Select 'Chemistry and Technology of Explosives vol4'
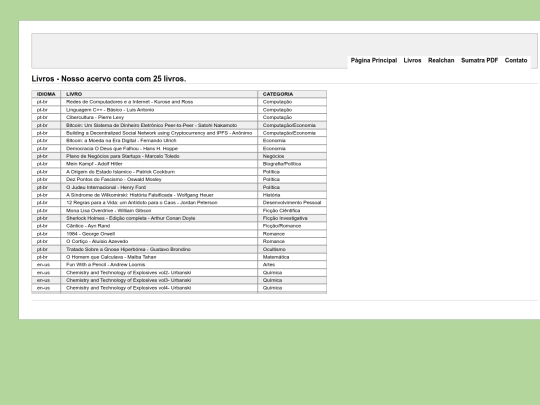Screen dimensions: 540x405 click(128, 288)
